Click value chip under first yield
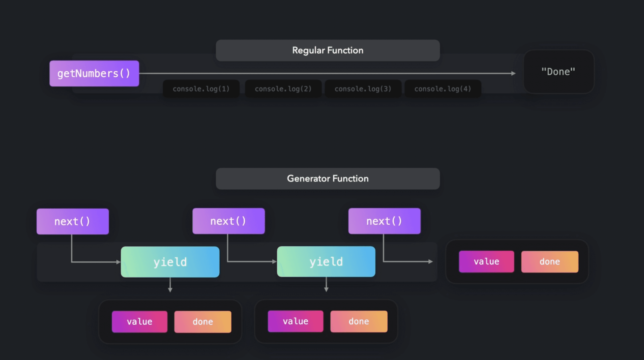The height and width of the screenshot is (360, 644). [139, 322]
